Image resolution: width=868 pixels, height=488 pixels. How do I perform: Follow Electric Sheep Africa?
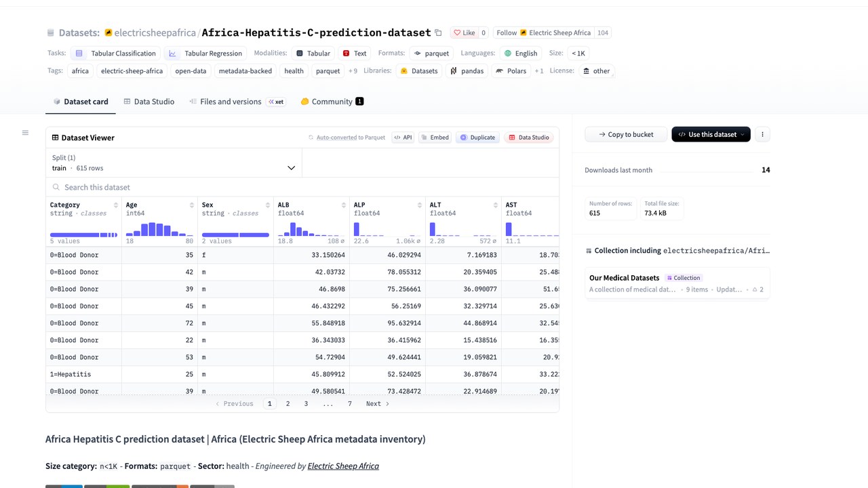pos(543,33)
